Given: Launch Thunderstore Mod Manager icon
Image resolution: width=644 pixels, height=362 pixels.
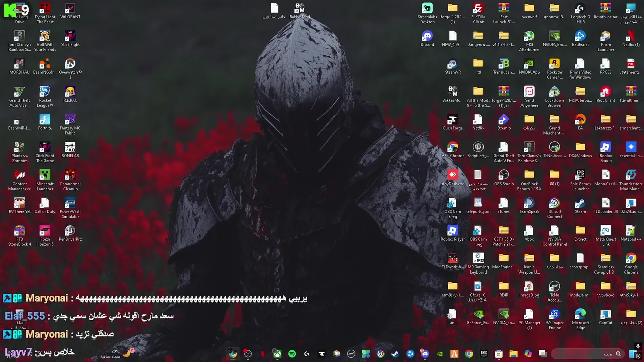Looking at the screenshot, I should 631,180.
